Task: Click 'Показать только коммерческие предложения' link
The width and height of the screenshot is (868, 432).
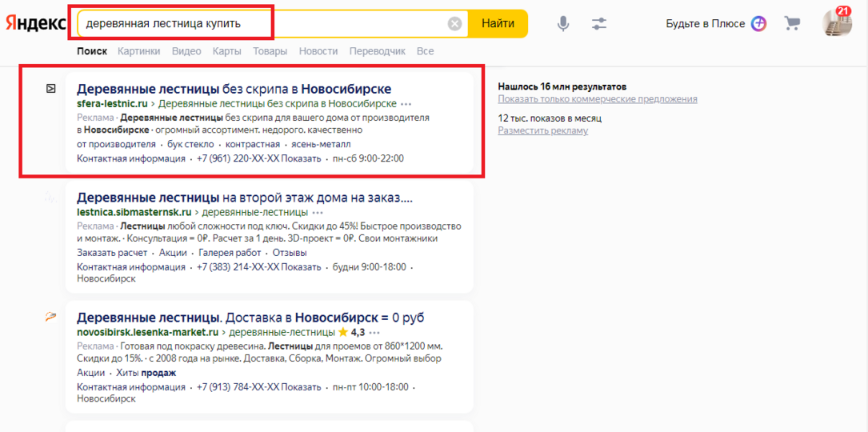Action: point(598,99)
